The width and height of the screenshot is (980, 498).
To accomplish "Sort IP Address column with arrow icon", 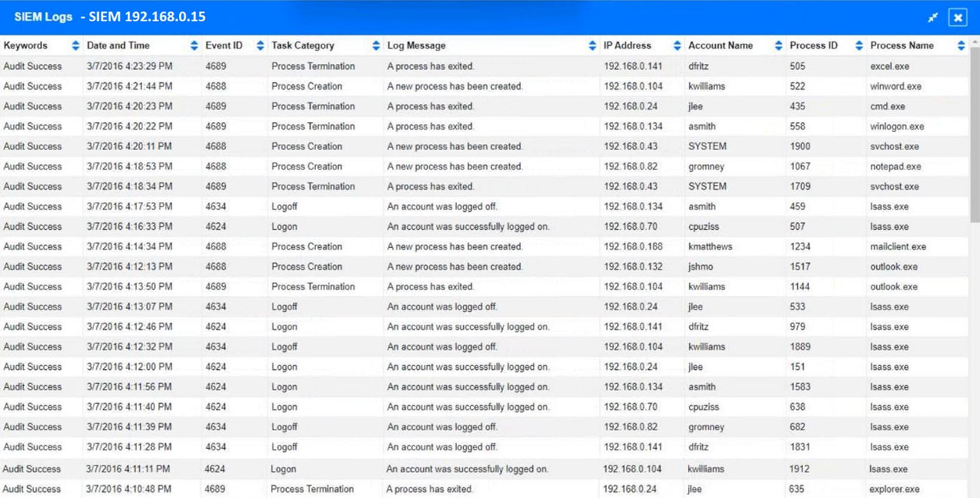I will pyautogui.click(x=677, y=46).
